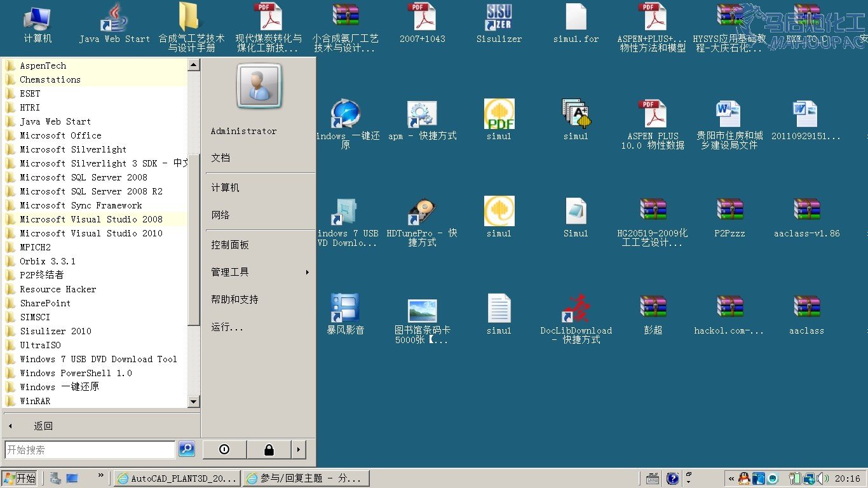Click the magnifier search button in Start menu

tap(186, 449)
